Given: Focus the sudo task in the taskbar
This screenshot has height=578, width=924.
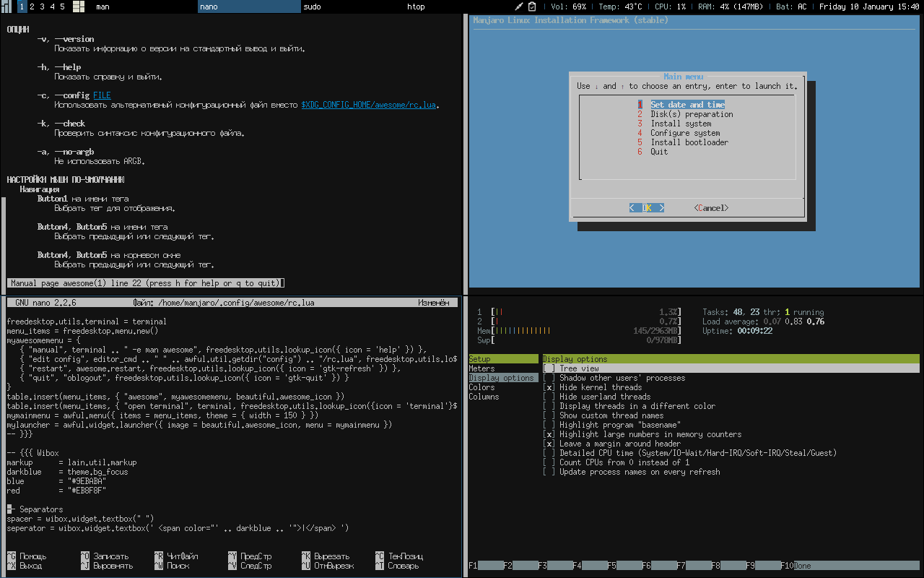Looking at the screenshot, I should (x=353, y=7).
